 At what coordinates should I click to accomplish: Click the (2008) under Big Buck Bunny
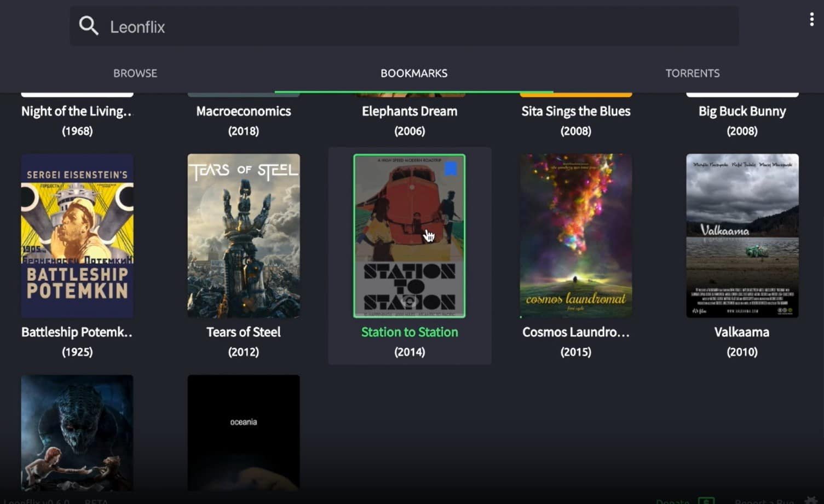tap(742, 131)
